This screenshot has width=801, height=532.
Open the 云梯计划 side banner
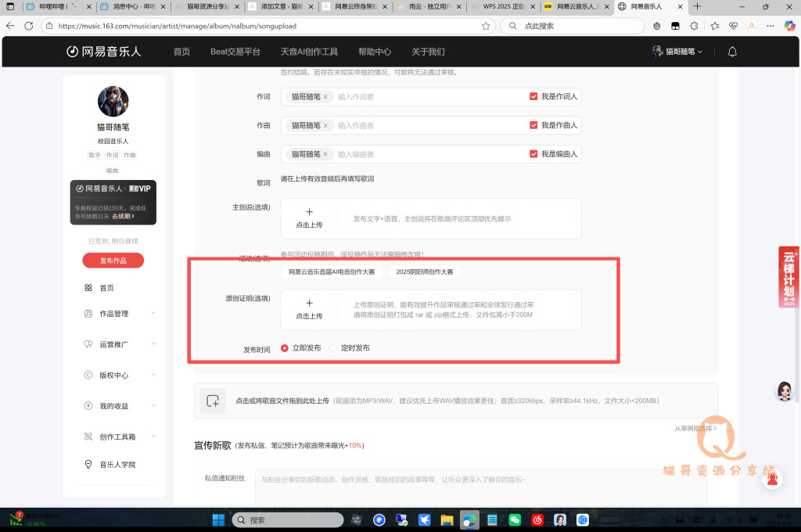tap(788, 277)
